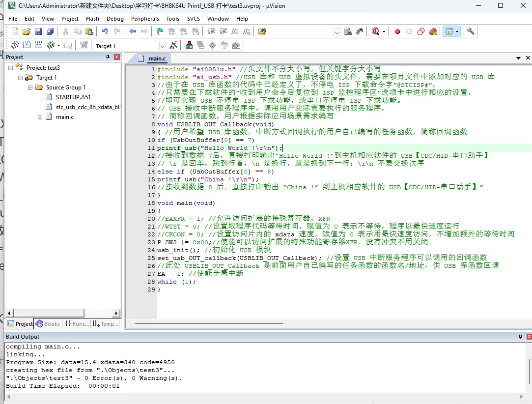This screenshot has width=532, height=404.
Task: Click the Build Output vertical scrollbar
Action: 529,372
